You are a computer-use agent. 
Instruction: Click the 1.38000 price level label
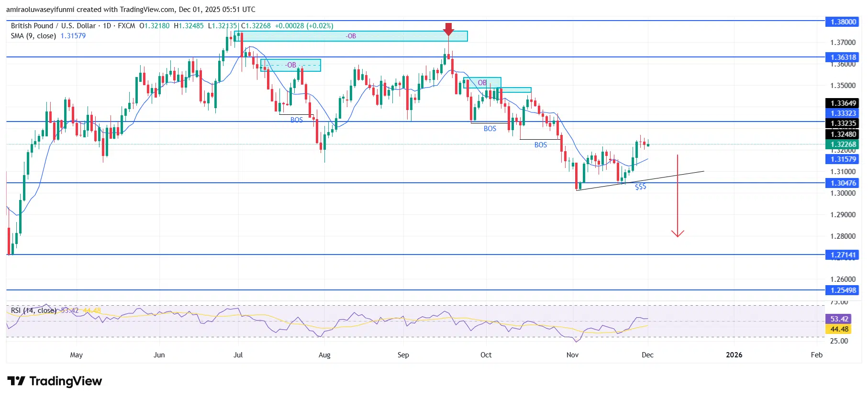click(843, 22)
